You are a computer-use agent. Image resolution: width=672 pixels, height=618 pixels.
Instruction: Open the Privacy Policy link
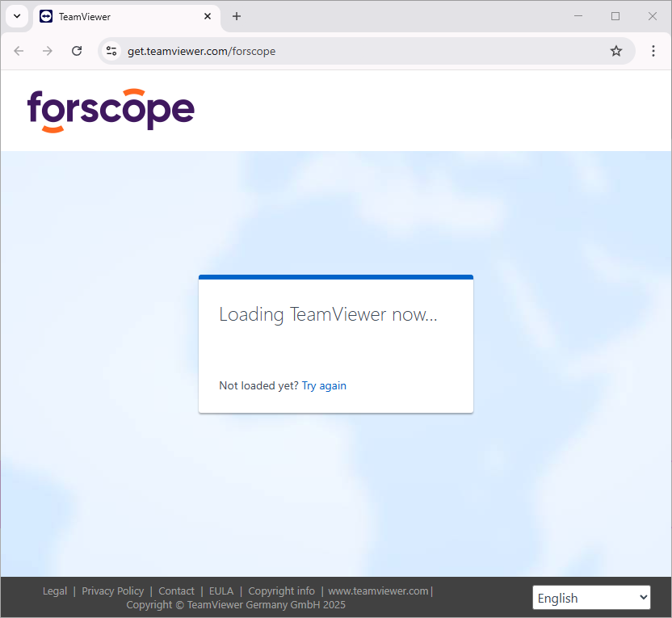point(113,591)
